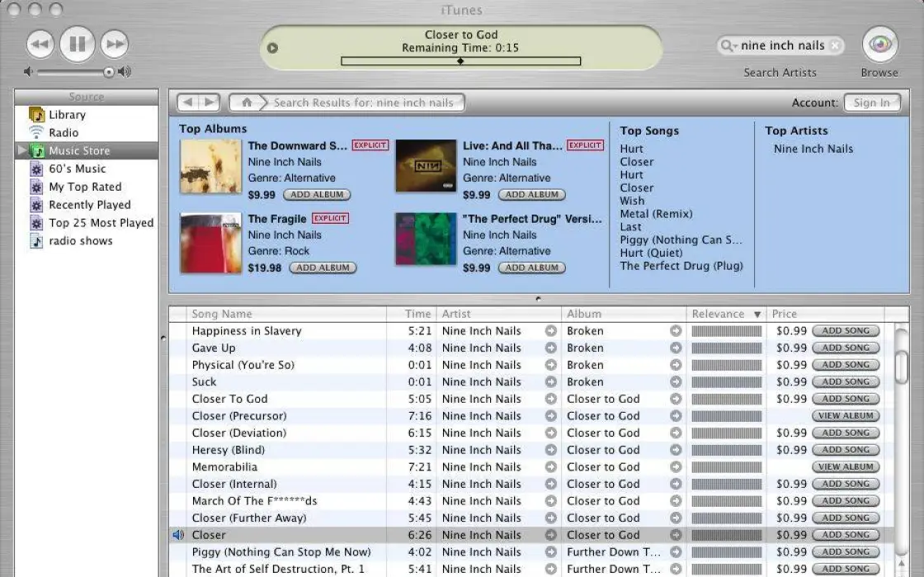This screenshot has height=577, width=924.
Task: Sort list by Artist column header
Action: 498,315
